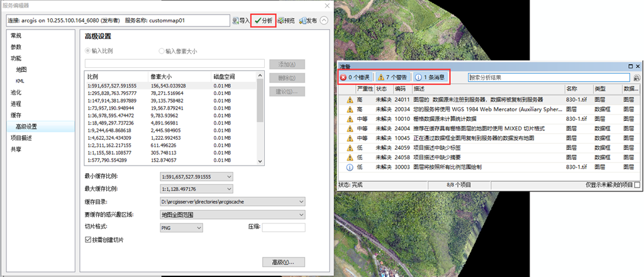Collapse the service editor header with the chevron
The height and width of the screenshot is (277, 644).
click(324, 20)
